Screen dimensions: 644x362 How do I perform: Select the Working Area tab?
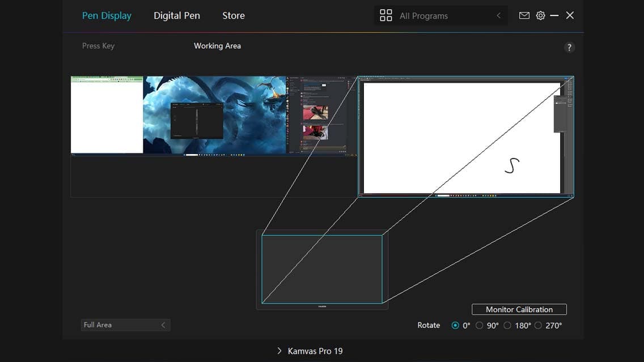(217, 45)
